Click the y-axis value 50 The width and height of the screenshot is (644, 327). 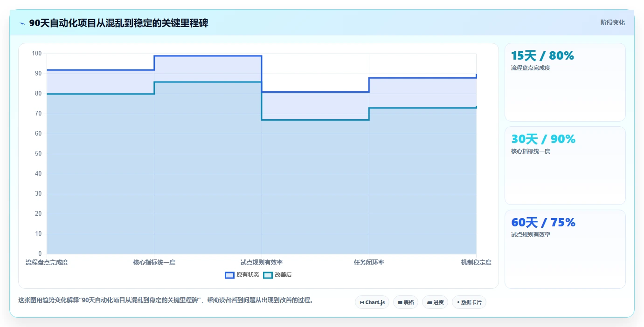(x=38, y=154)
